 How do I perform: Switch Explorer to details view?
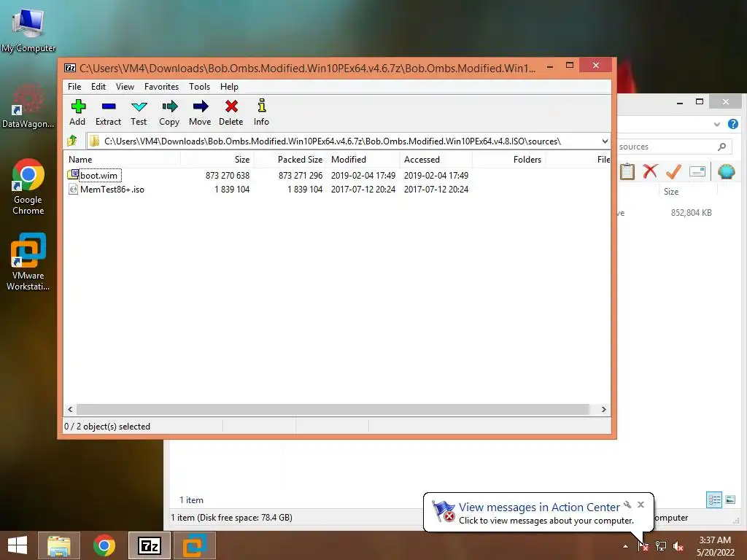pos(714,500)
